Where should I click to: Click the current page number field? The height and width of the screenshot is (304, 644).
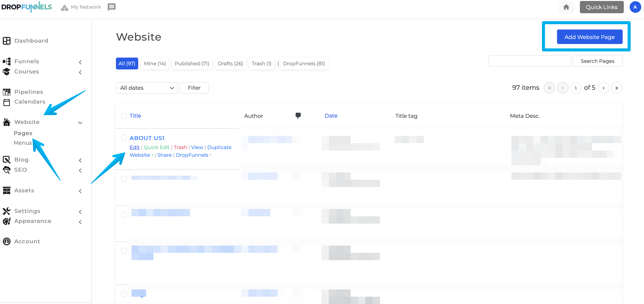pyautogui.click(x=576, y=88)
